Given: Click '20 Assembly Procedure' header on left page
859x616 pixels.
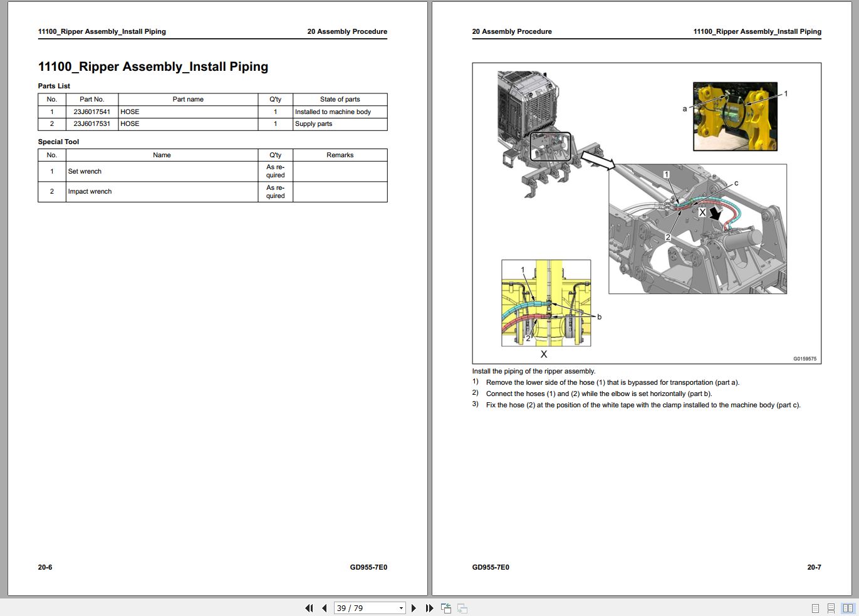Looking at the screenshot, I should coord(347,31).
